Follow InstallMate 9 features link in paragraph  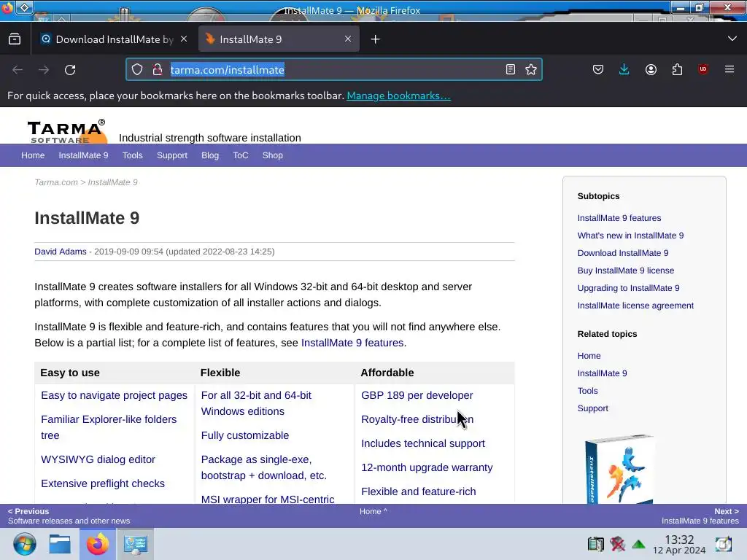click(x=352, y=343)
